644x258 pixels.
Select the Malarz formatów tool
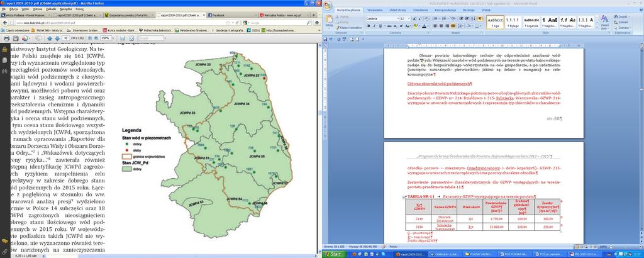(x=349, y=28)
